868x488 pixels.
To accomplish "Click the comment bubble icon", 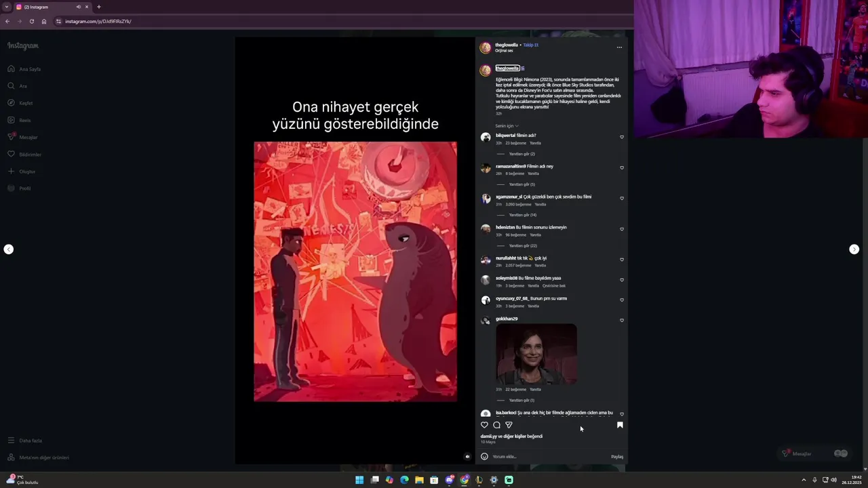I will click(496, 425).
